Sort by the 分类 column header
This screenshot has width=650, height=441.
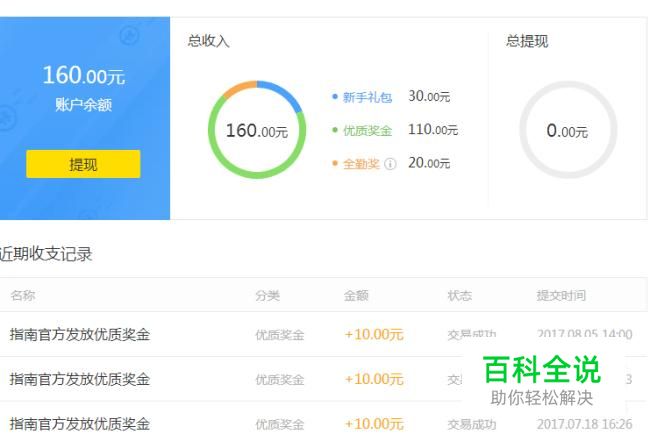[x=267, y=295]
